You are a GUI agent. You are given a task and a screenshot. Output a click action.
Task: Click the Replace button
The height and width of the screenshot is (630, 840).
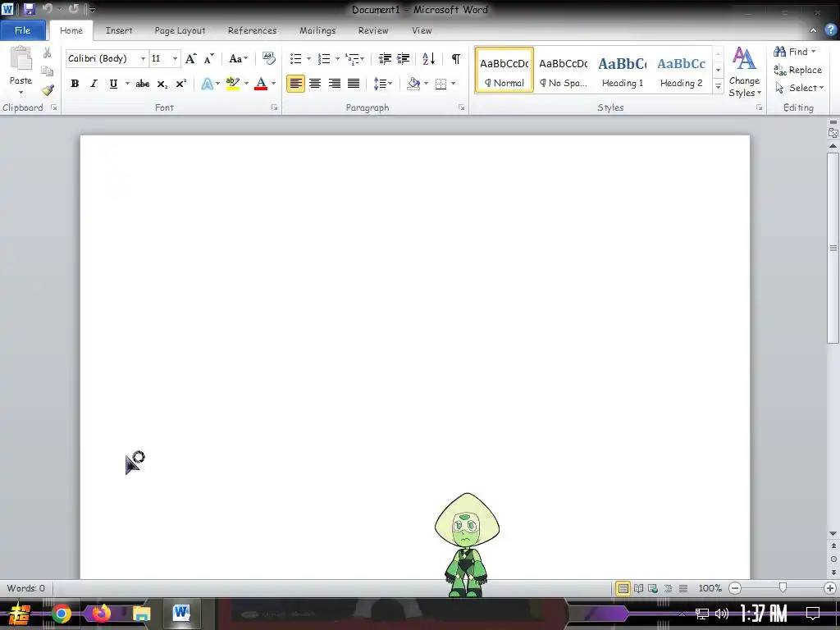pos(797,70)
